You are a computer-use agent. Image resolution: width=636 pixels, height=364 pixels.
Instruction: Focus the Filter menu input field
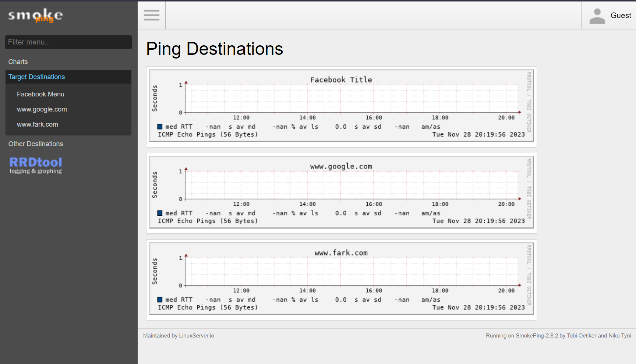click(x=68, y=42)
